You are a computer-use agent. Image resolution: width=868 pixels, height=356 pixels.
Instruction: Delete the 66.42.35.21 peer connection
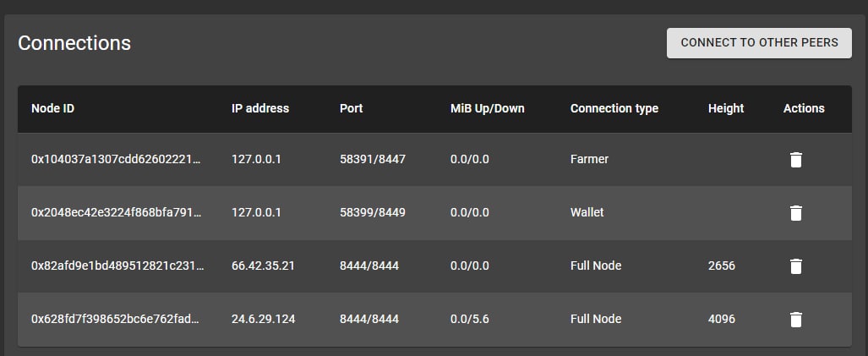coord(795,266)
